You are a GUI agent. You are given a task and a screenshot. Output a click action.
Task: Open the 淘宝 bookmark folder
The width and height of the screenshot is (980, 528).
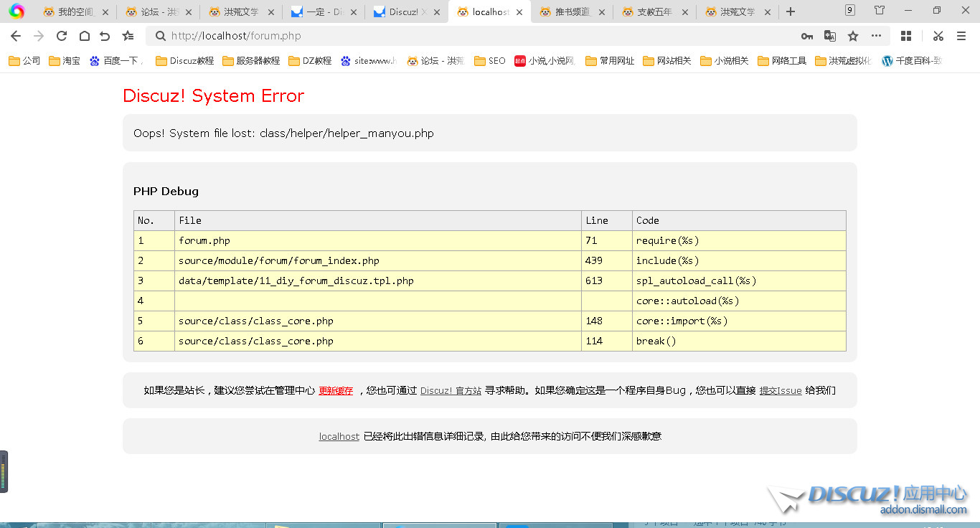pos(65,61)
